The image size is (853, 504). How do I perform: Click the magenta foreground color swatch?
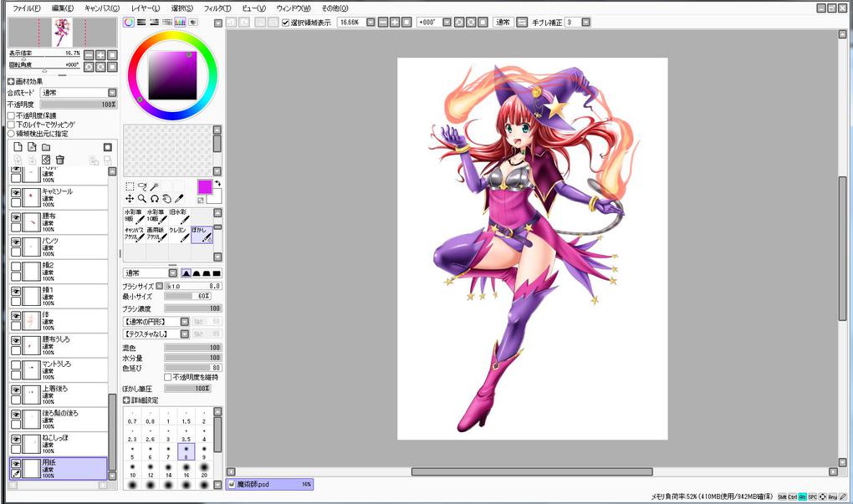click(x=205, y=187)
